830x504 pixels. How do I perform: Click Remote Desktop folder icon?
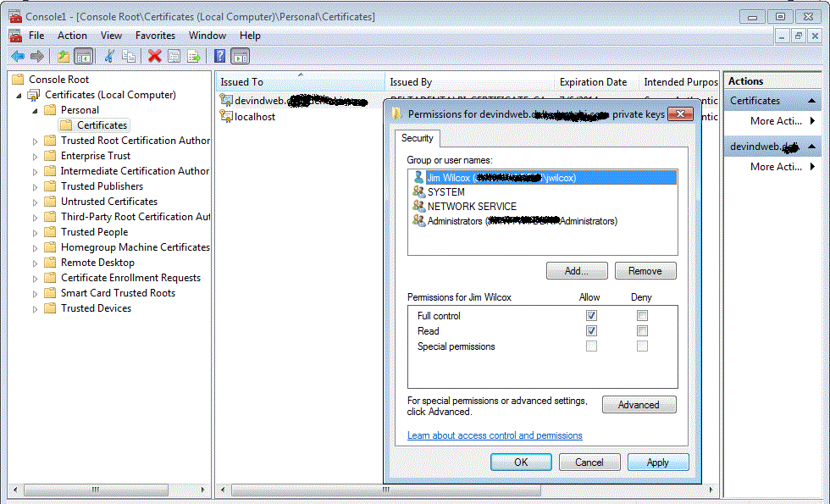click(x=50, y=263)
